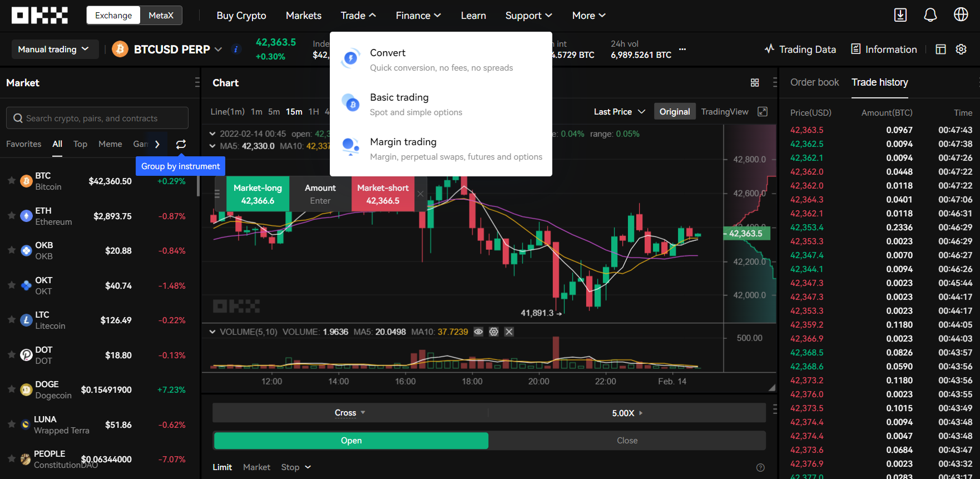Open the volume indicator settings gear
The width and height of the screenshot is (980, 479).
(493, 332)
